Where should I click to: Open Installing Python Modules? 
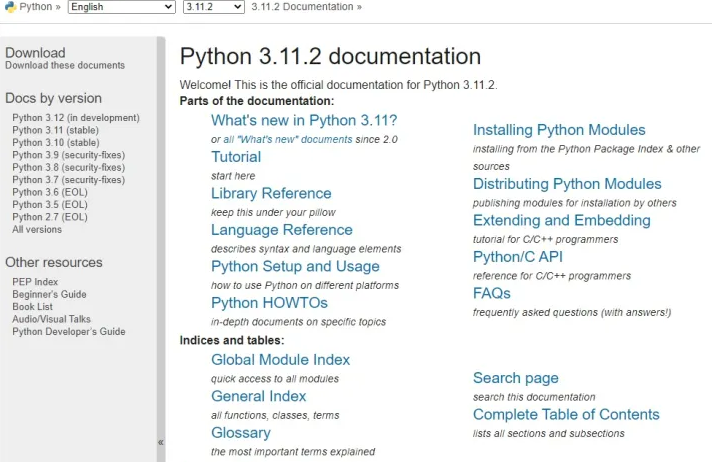point(559,130)
